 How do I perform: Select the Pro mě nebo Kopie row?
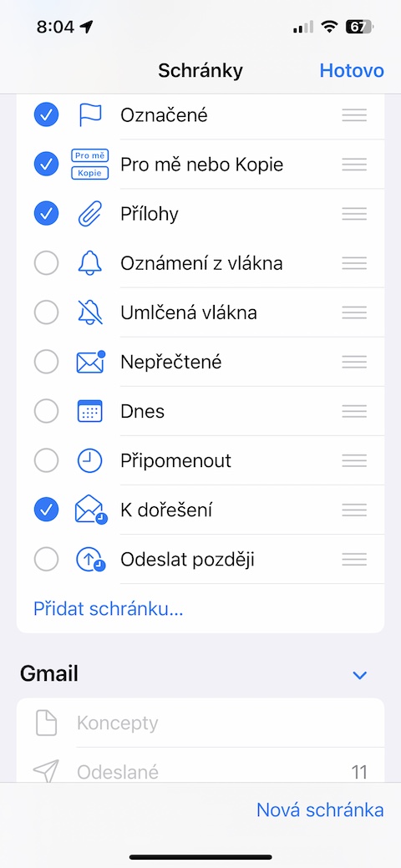click(200, 165)
